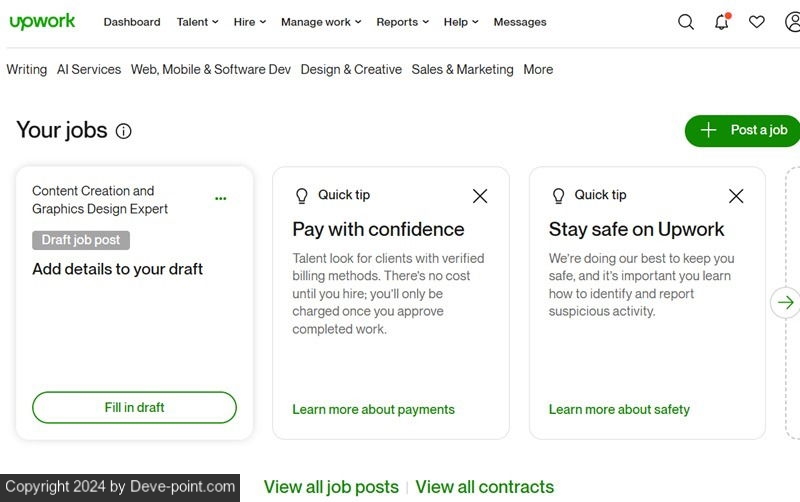The width and height of the screenshot is (800, 502).
Task: Open the Help dropdown menu
Action: pyautogui.click(x=461, y=22)
